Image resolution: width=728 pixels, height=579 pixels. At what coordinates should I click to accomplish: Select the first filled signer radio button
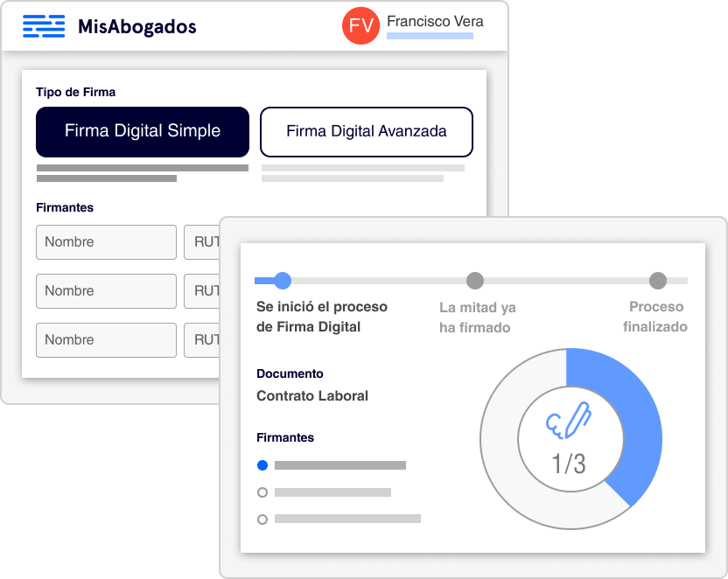262,465
